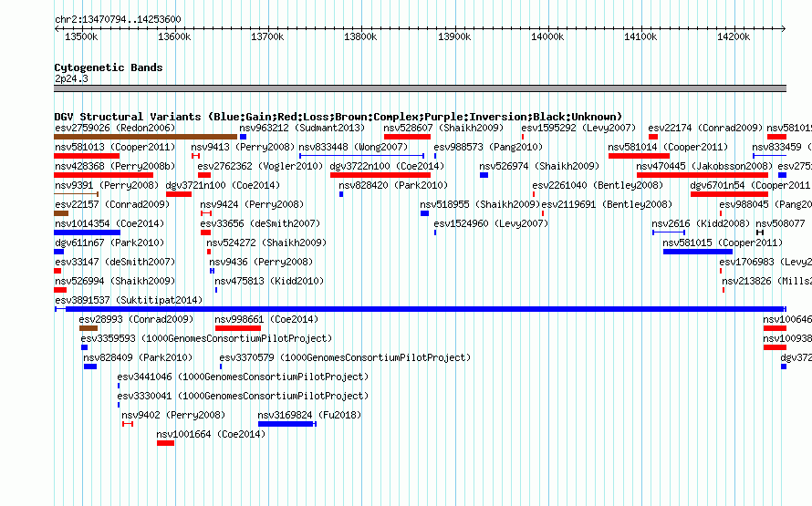Select nsv518955 (Shaikh2009) variant
Viewport: 812px width, 506px height.
(480, 204)
